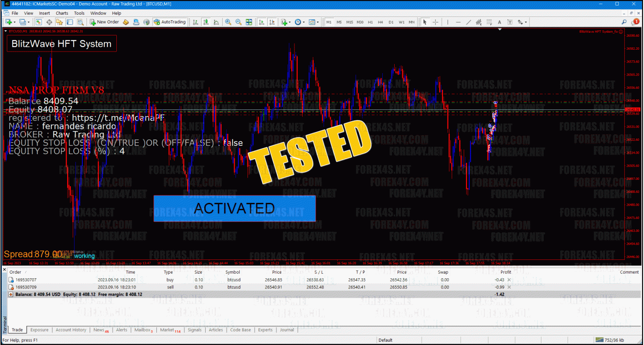644x345 pixels.
Task: Toggle the AutoTrading button
Action: pos(170,22)
